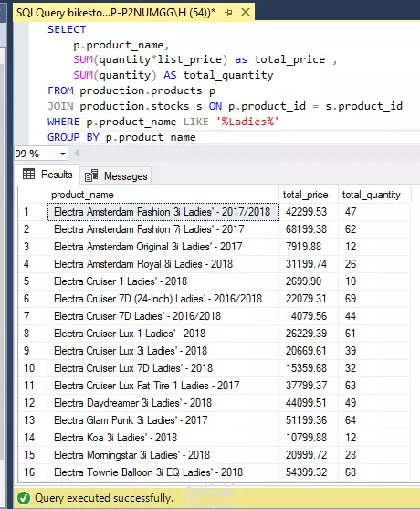Click the total_price column header
420x509 pixels.
[x=309, y=195]
